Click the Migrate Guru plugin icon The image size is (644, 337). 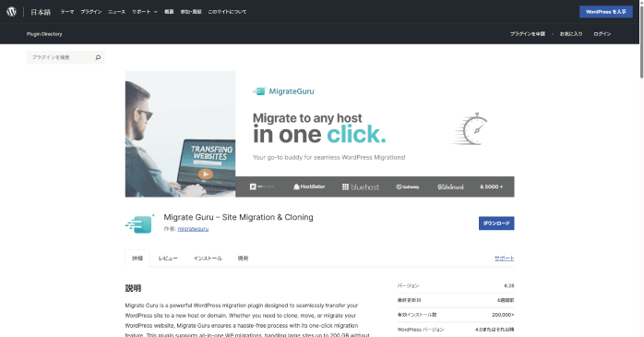(139, 224)
